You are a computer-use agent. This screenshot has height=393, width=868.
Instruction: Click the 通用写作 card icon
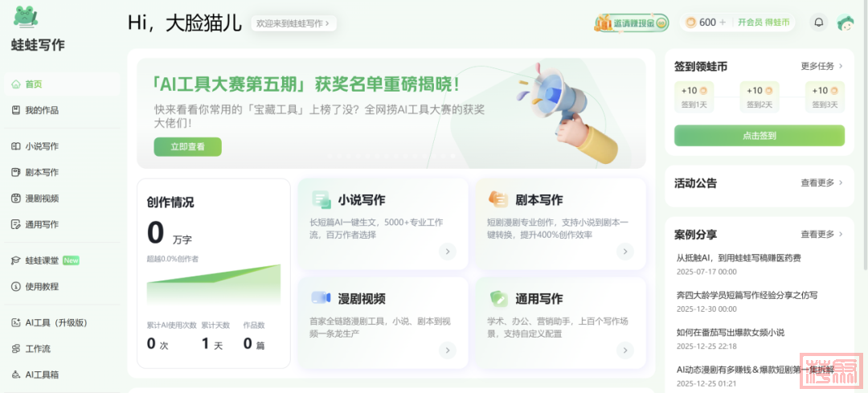coord(498,298)
